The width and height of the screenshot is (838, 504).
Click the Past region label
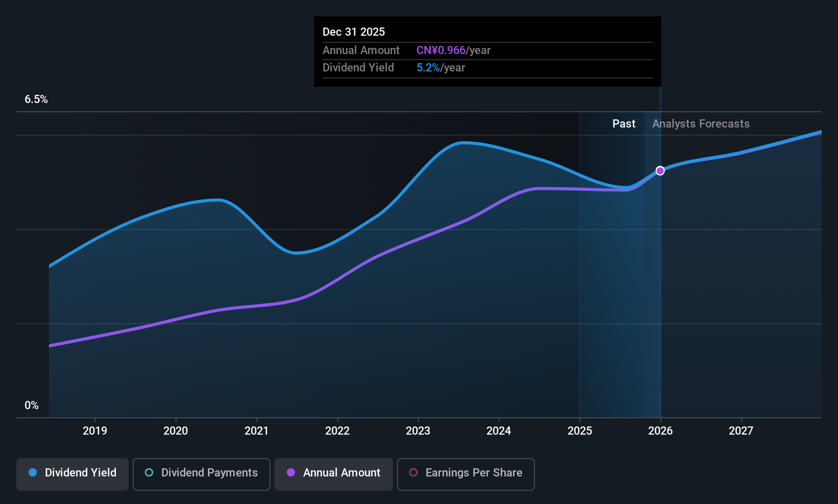point(624,124)
